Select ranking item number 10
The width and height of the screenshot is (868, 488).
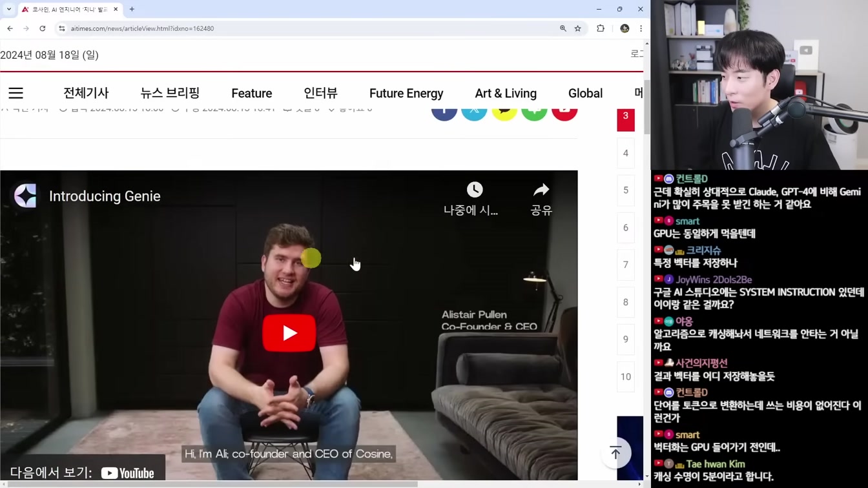coord(626,377)
